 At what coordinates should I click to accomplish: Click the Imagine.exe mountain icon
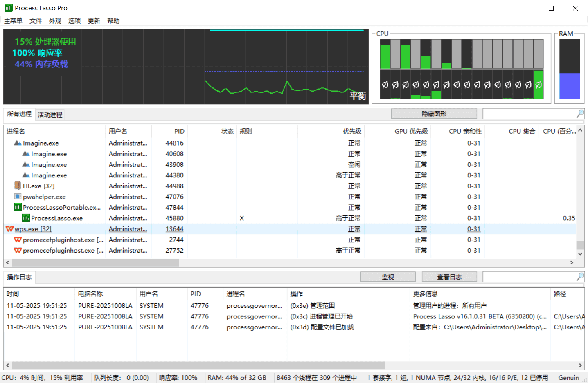click(18, 143)
